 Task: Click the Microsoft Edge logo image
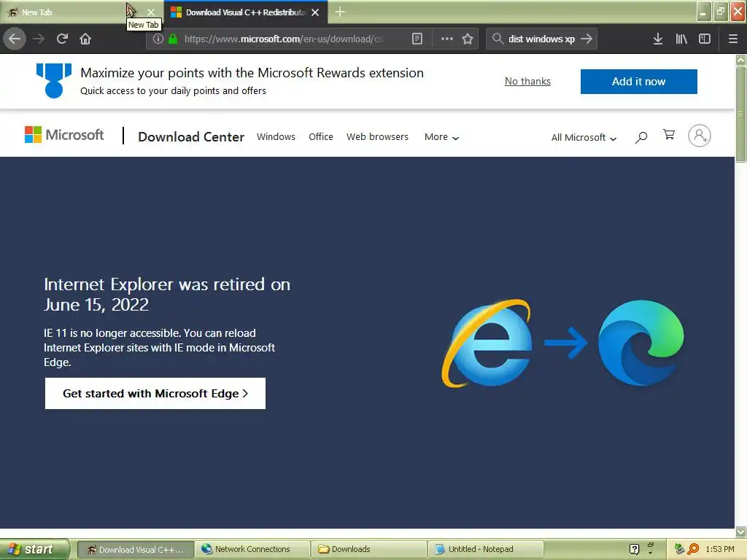[641, 343]
